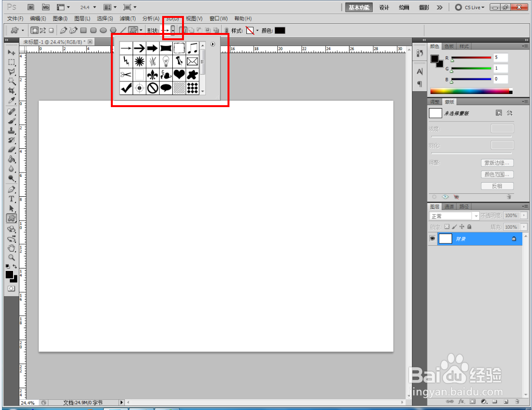Open the 样式 style picker dropdown
This screenshot has width=532, height=410.
click(257, 31)
